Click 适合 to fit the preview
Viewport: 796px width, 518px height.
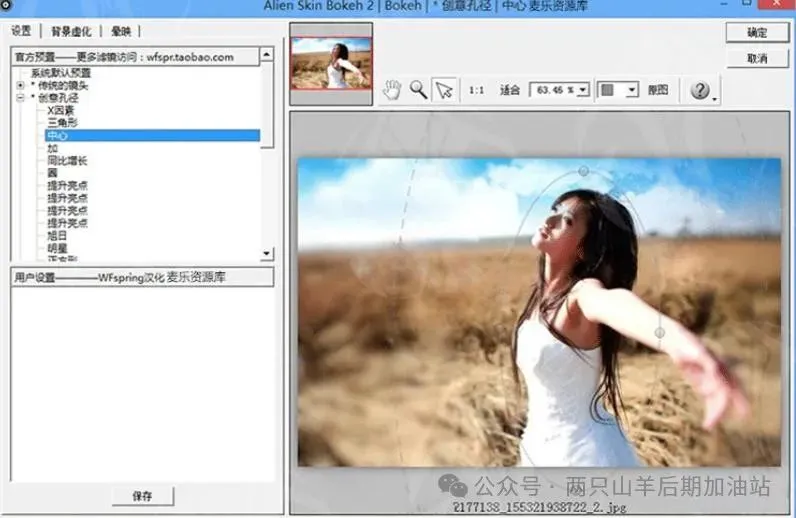(509, 90)
